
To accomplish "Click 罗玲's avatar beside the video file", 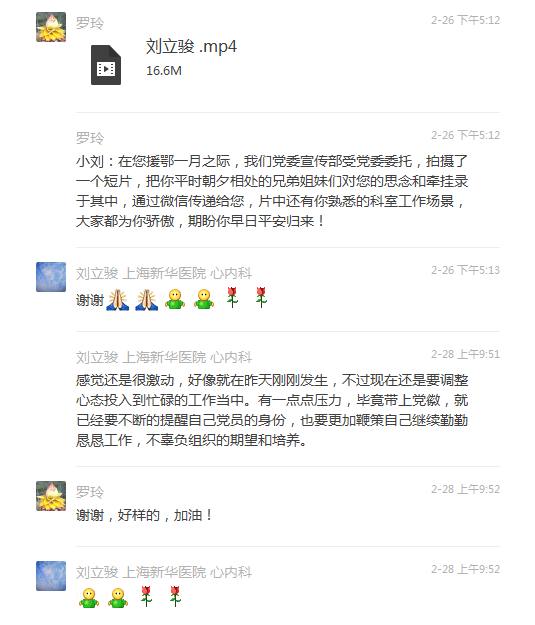I will (x=51, y=27).
